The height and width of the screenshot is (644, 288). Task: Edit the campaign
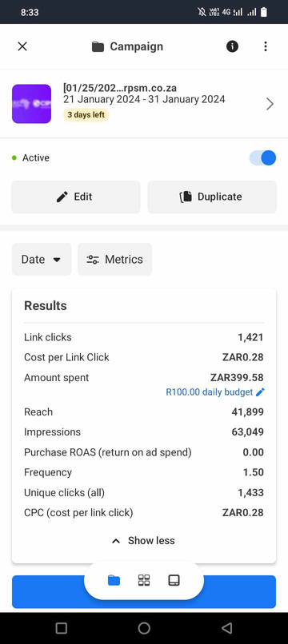(x=76, y=197)
